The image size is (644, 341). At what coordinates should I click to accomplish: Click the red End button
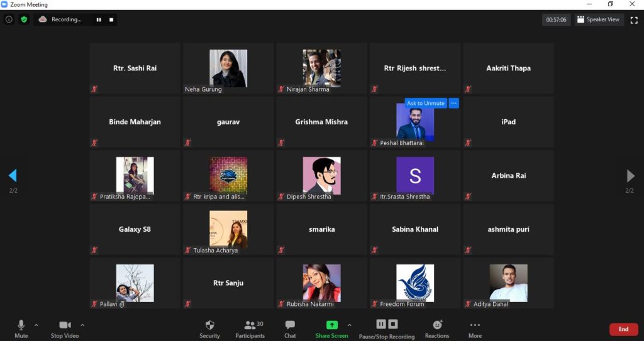coord(623,329)
